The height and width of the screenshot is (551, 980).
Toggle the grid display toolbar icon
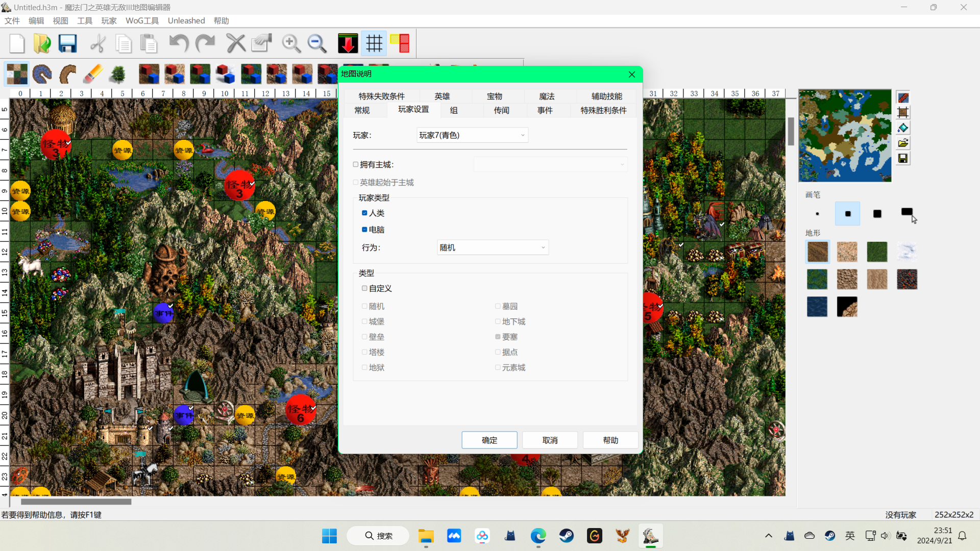pos(374,43)
